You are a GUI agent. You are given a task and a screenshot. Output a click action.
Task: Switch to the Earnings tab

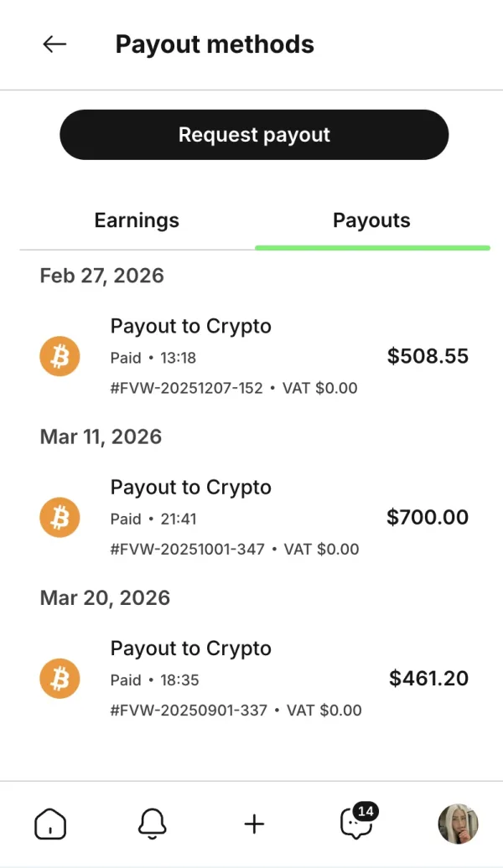(137, 221)
